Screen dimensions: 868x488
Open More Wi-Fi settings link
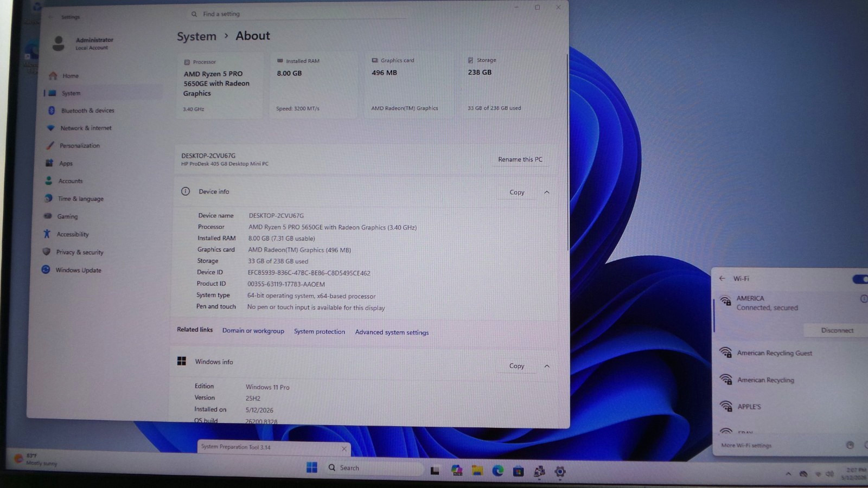(746, 446)
